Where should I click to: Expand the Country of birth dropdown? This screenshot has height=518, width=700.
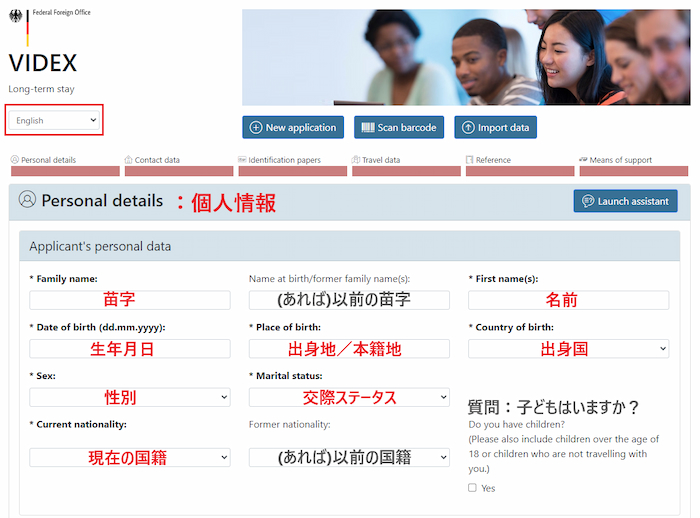click(568, 349)
